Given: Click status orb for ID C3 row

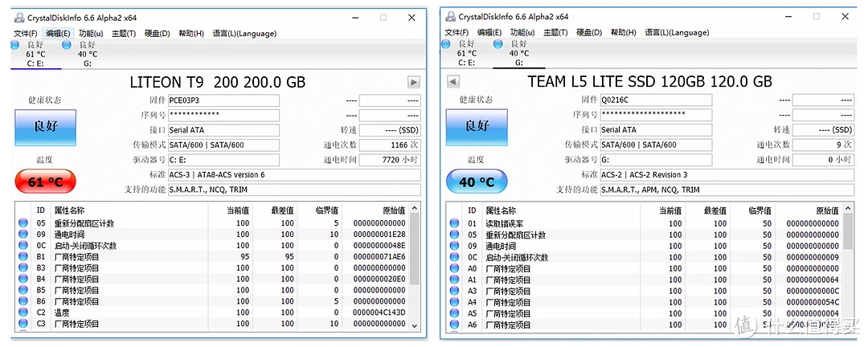Looking at the screenshot, I should click(23, 324).
